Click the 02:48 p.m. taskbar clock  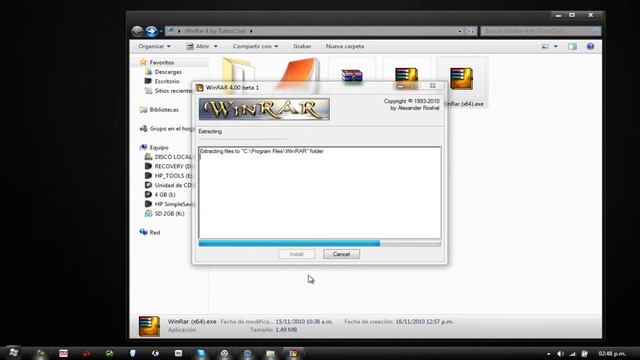coord(612,353)
